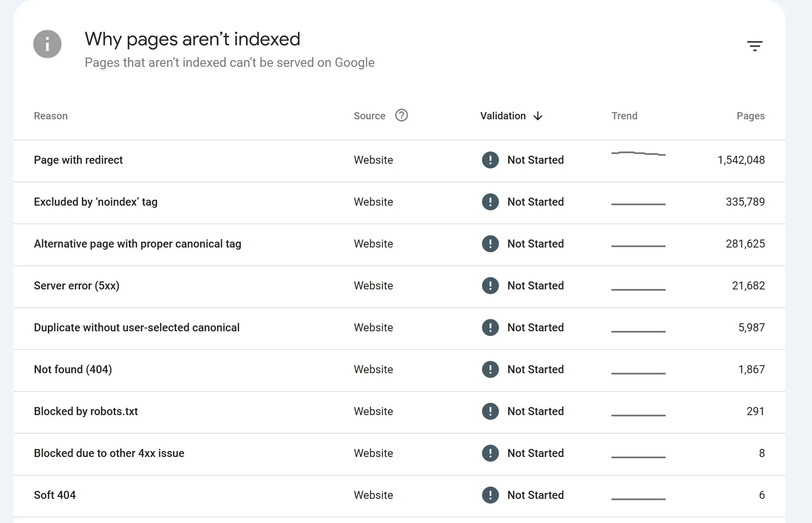Click Not Started in Page with redirect row

point(535,160)
